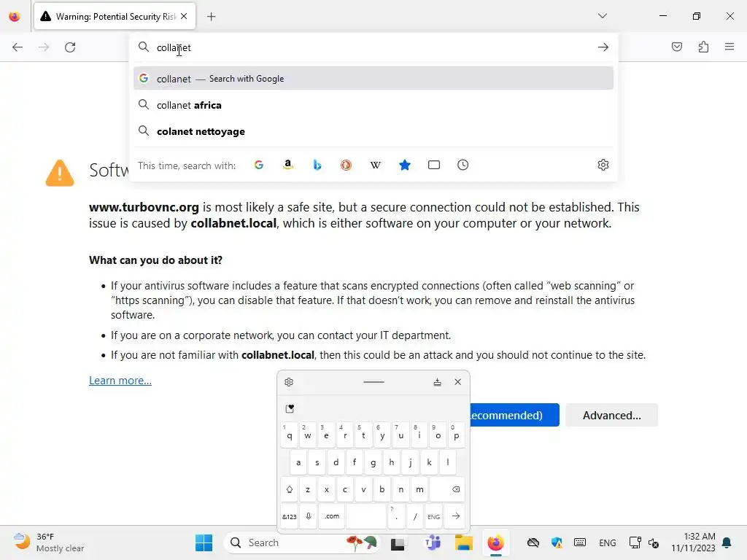Screen dimensions: 747x560
Task: Search this time with Wikipedia
Action: pos(376,165)
